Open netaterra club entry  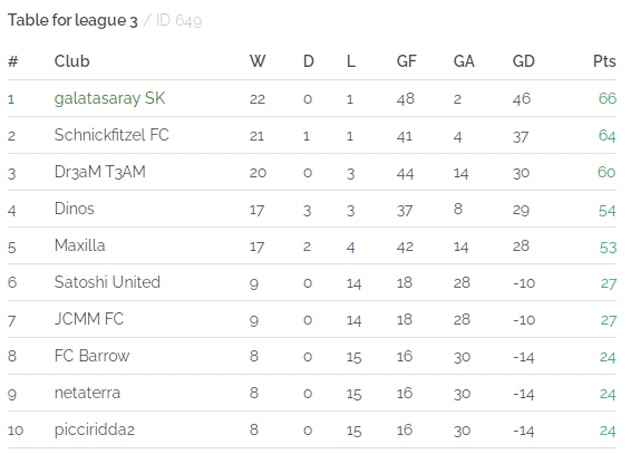click(x=87, y=393)
